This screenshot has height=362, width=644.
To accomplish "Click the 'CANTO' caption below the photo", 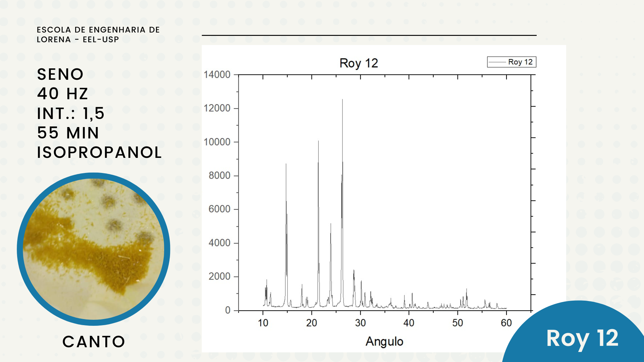I will [x=94, y=342].
